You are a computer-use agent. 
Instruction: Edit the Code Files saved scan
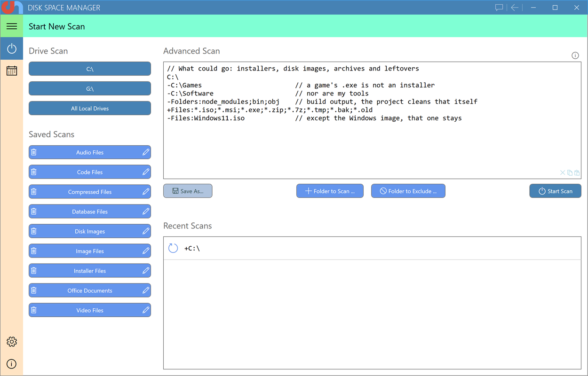146,172
